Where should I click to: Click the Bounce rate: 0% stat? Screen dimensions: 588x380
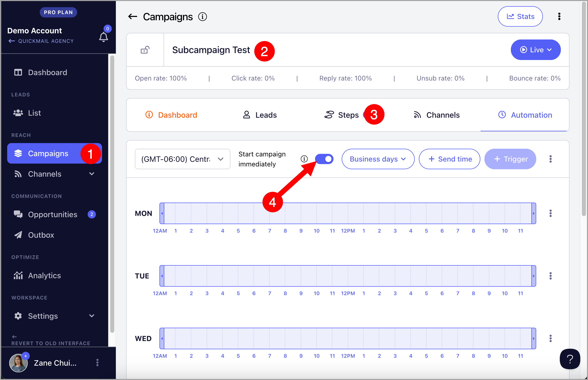tap(535, 78)
